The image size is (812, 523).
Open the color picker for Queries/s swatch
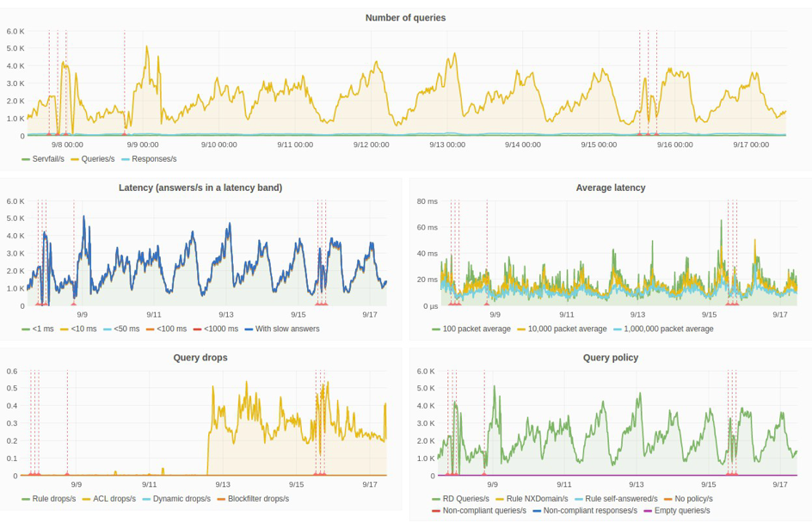[75, 159]
